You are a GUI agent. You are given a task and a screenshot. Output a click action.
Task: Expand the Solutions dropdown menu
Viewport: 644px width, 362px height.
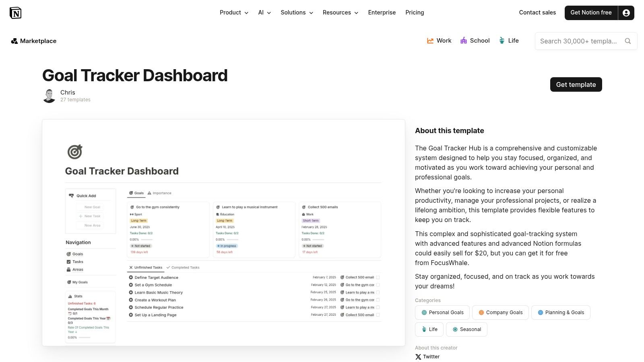click(297, 12)
